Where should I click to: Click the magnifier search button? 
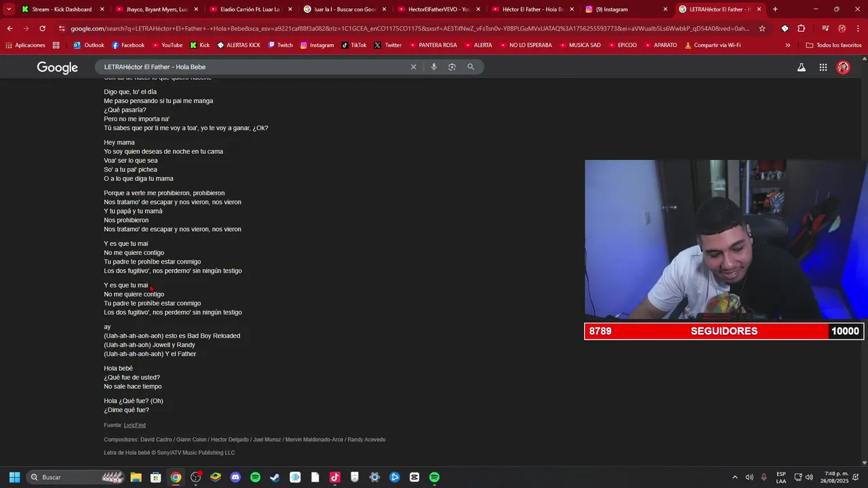pyautogui.click(x=471, y=67)
